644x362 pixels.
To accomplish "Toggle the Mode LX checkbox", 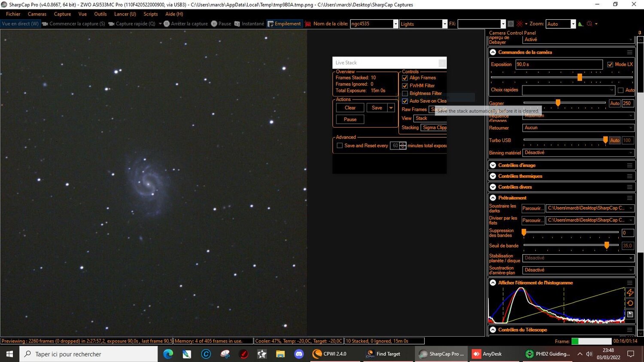I will tap(611, 64).
